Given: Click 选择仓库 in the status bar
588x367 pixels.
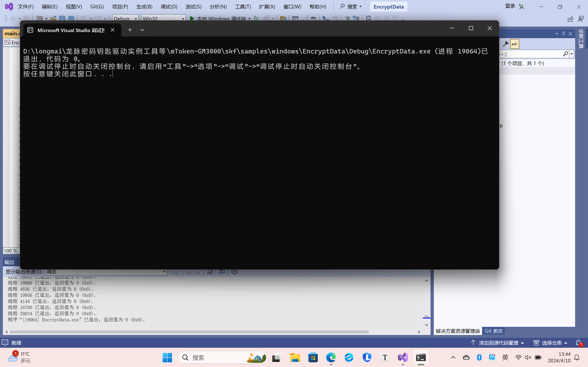Looking at the screenshot, I should [551, 343].
